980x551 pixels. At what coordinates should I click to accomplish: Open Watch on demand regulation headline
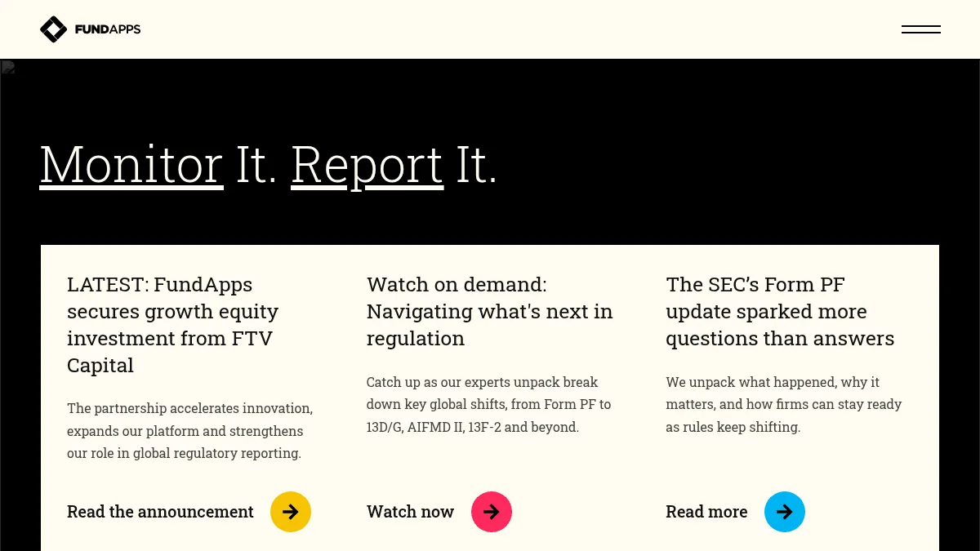pos(489,311)
